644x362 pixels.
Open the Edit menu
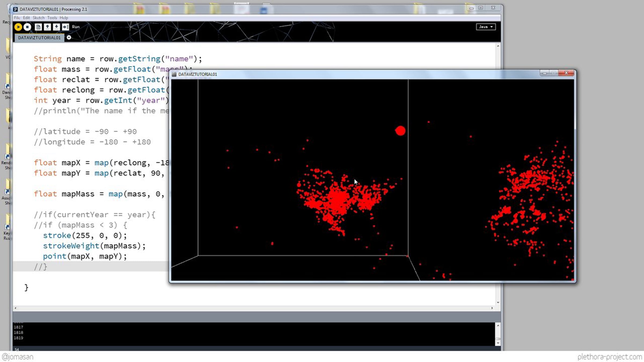coord(26,18)
